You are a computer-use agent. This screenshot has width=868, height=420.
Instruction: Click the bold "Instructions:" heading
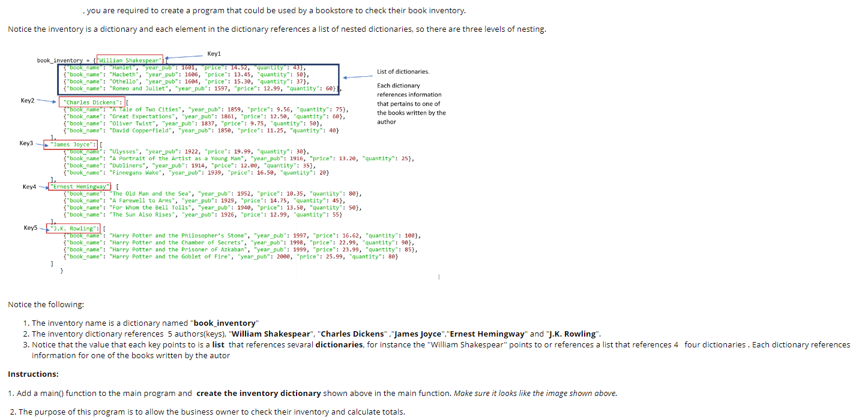click(x=33, y=374)
